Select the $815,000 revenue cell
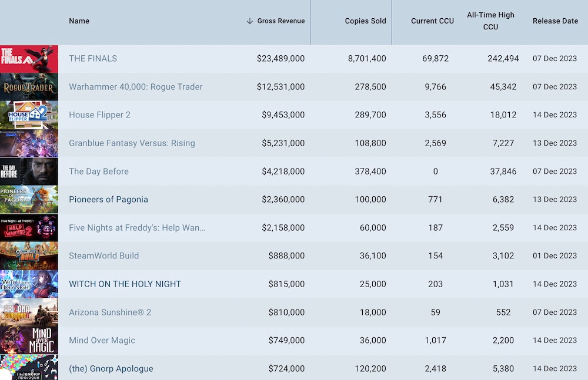588x380 pixels. click(286, 284)
